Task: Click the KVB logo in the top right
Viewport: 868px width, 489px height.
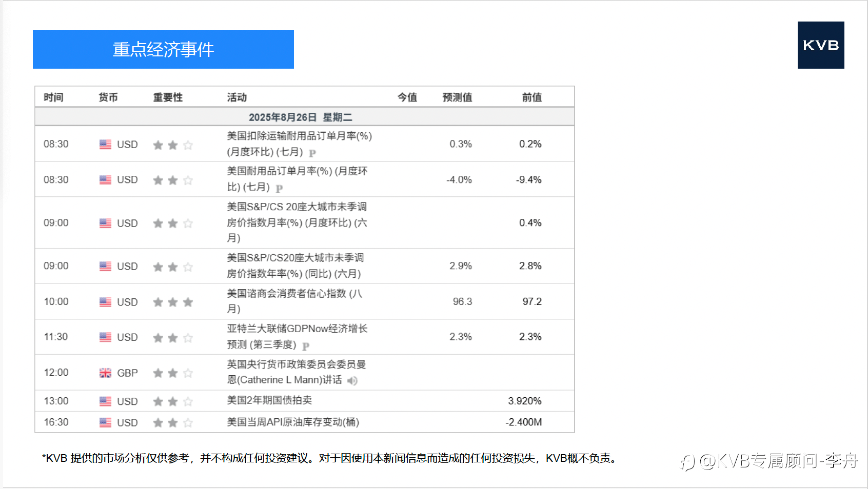Action: coord(821,45)
